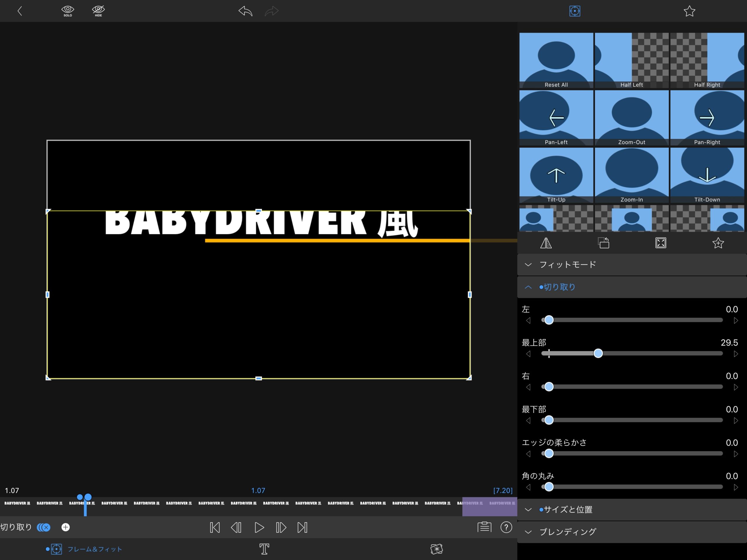The width and height of the screenshot is (747, 560).
Task: Click the [7.20] duration label
Action: 502,491
